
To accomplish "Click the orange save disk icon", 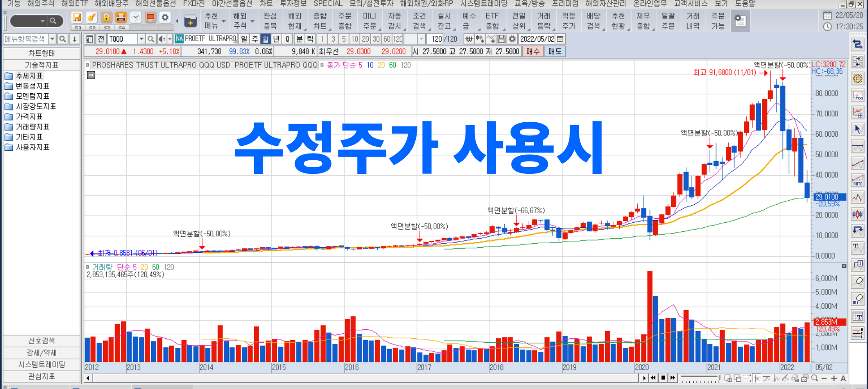I will click(77, 18).
